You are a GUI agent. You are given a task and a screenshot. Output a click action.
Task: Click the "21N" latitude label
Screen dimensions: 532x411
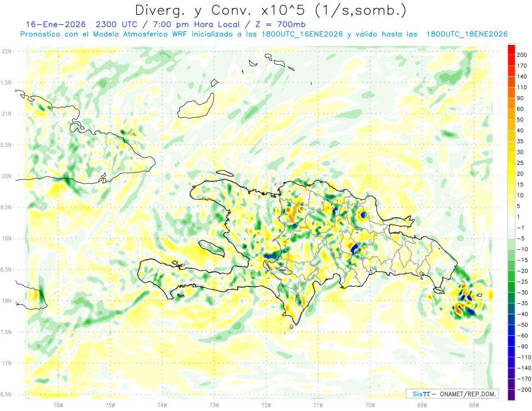(x=7, y=114)
